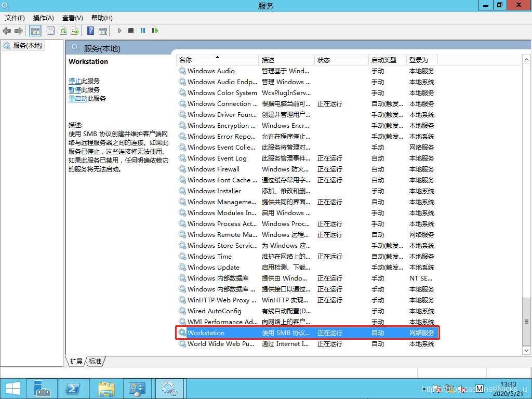Select the Windows Remote Ma... row
Screen dimensions: 532x399
[x=307, y=234]
